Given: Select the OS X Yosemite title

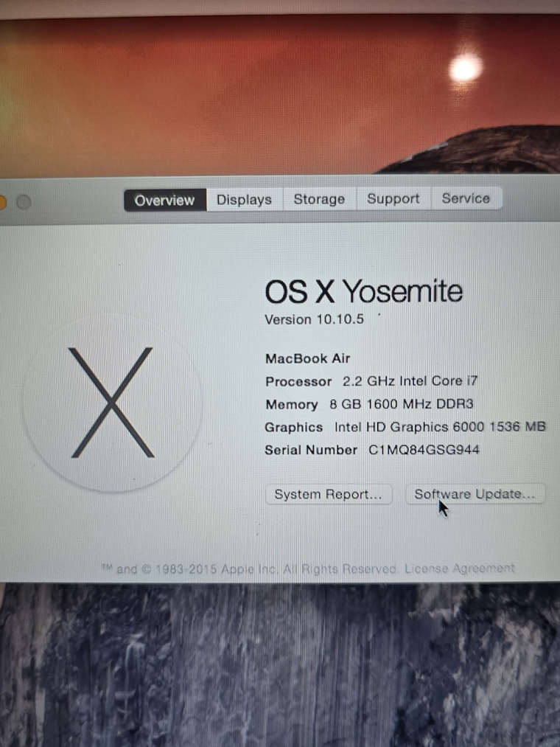Looking at the screenshot, I should pyautogui.click(x=364, y=291).
